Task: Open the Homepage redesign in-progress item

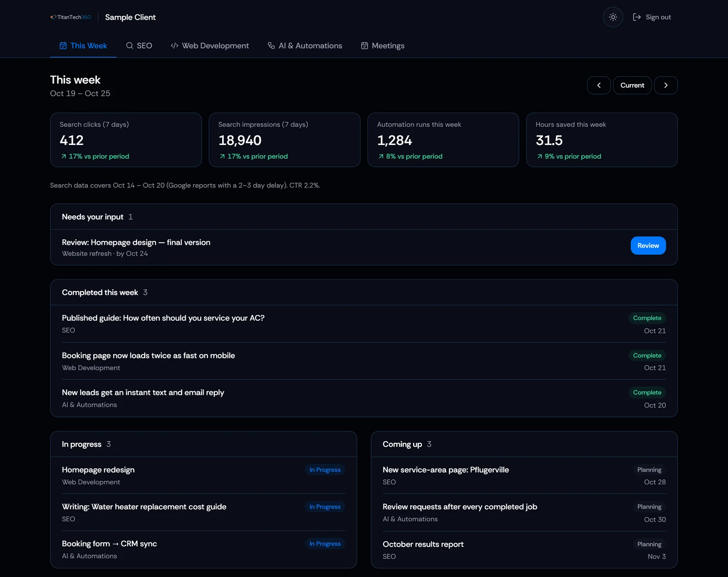Action: [x=98, y=470]
